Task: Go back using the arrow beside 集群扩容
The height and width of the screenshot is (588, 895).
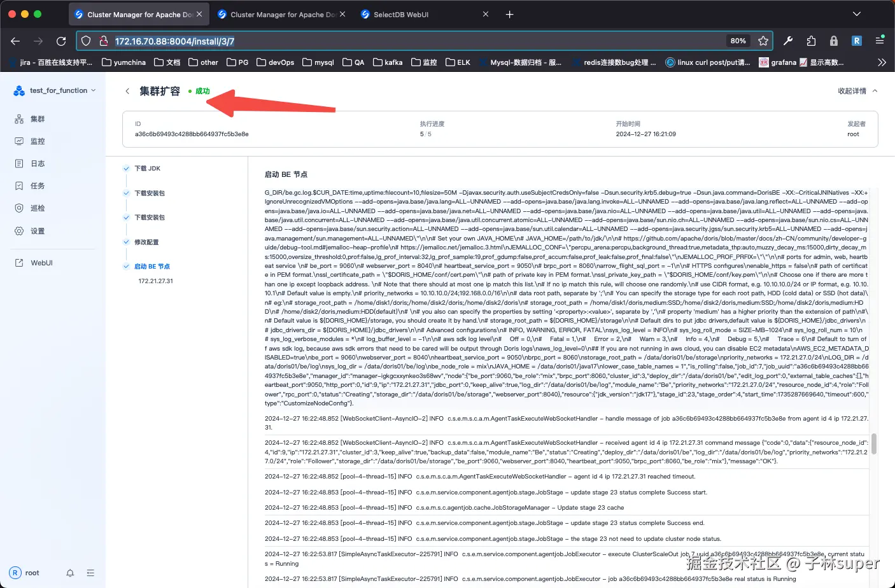Action: [x=127, y=91]
